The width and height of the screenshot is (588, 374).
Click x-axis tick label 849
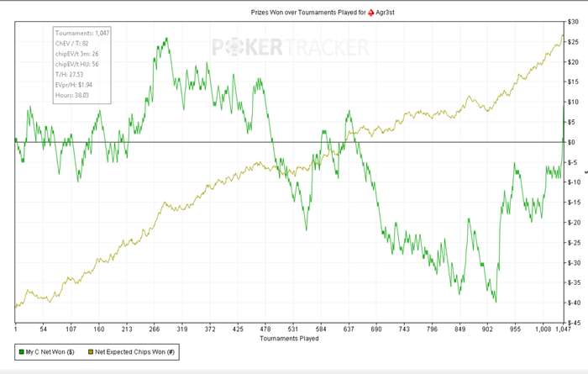pyautogui.click(x=459, y=329)
